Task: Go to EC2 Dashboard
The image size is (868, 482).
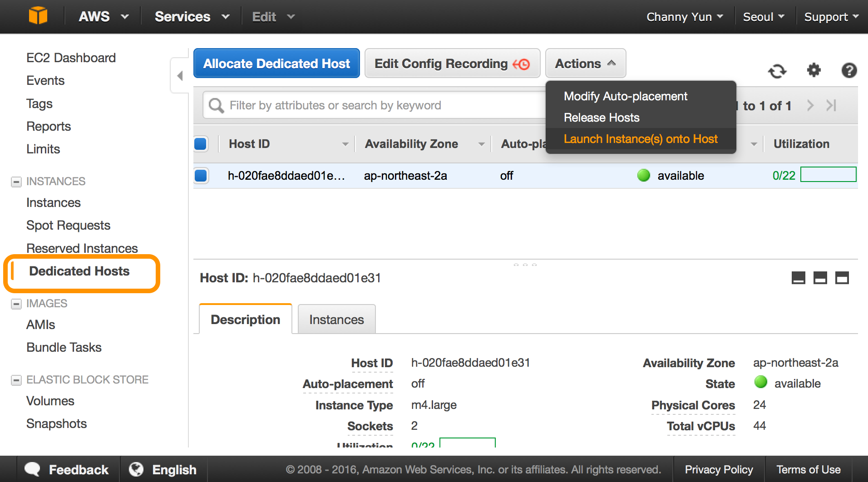Action: tap(71, 58)
